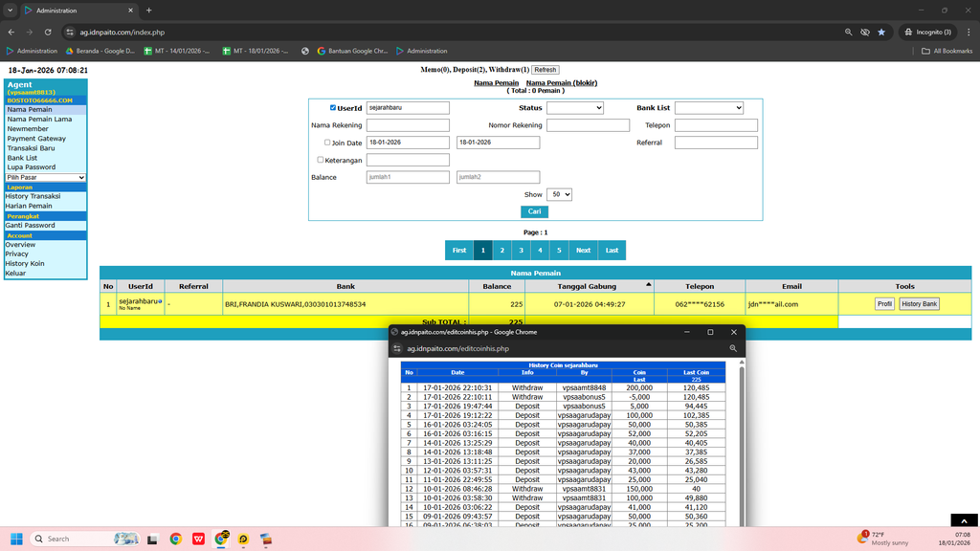Screen dimensions: 980x551
Task: Click the globe bookmark icon
Action: (x=305, y=51)
